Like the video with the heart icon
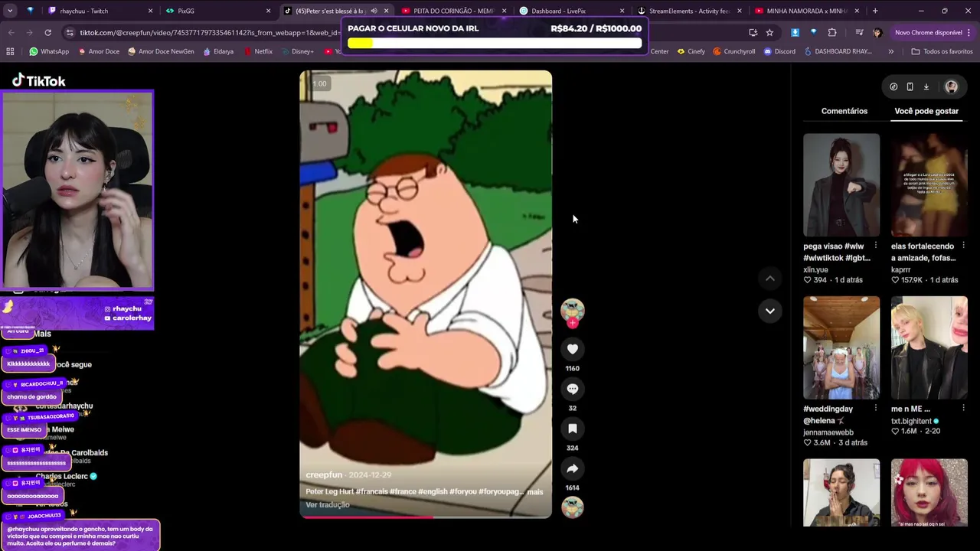The height and width of the screenshot is (551, 980). click(572, 349)
